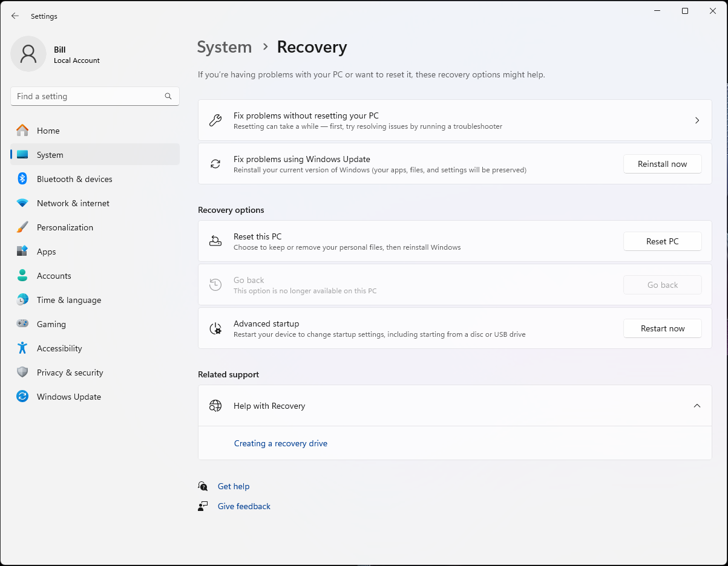Click the Gaming label in sidebar
Screen dimensions: 728x566
coord(51,324)
